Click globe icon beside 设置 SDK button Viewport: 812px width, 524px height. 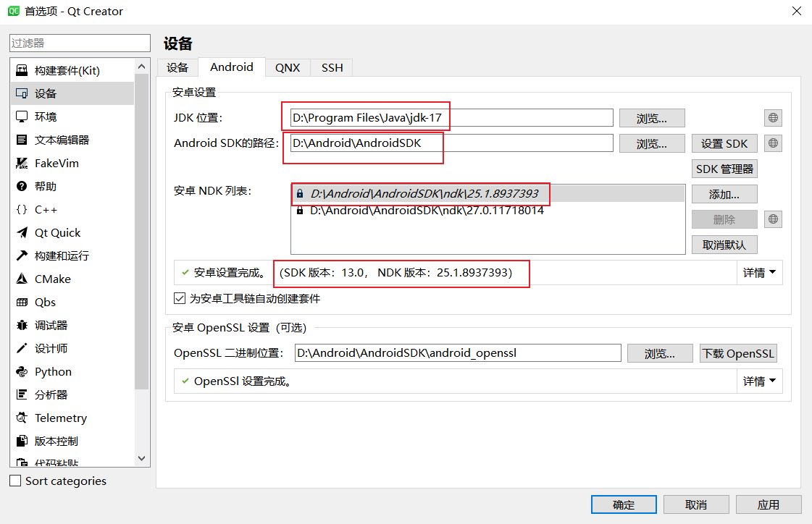pos(773,143)
